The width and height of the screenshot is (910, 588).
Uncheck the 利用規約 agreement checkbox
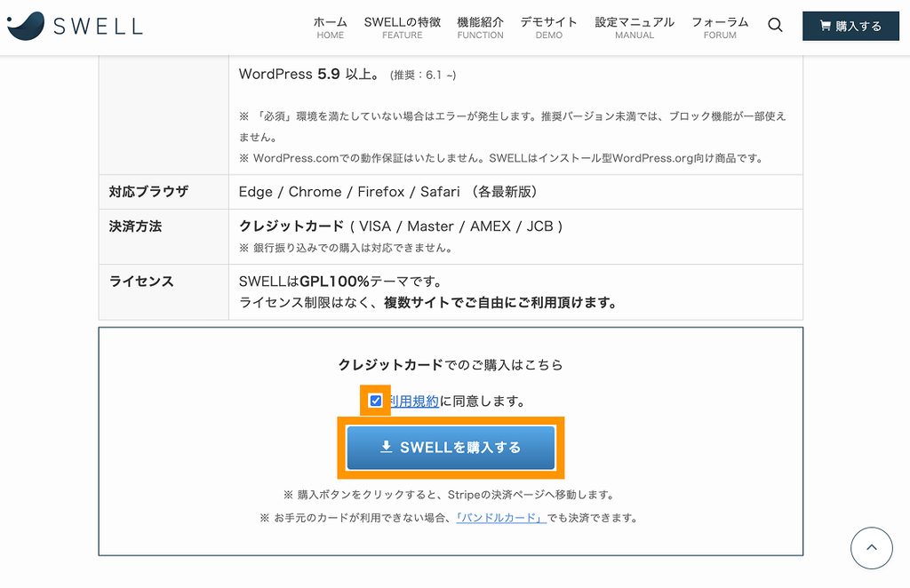(376, 401)
